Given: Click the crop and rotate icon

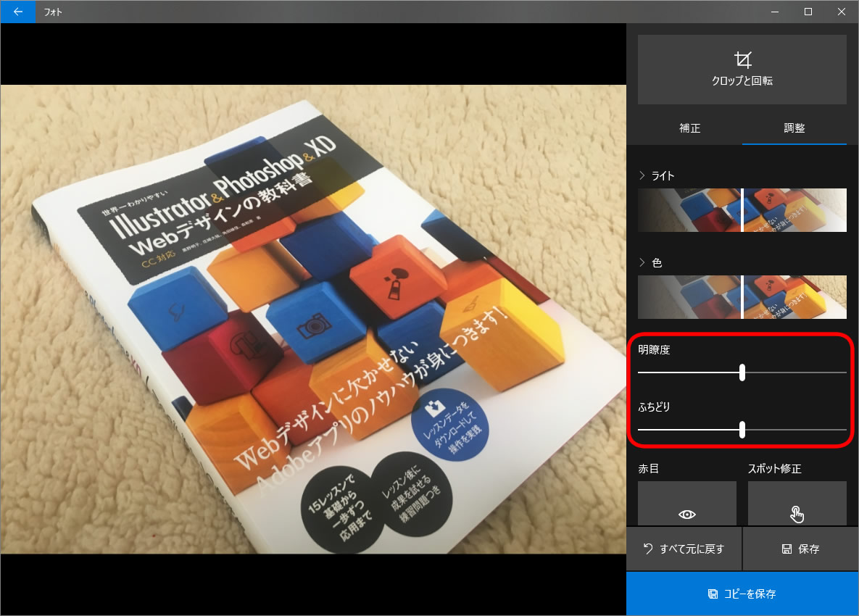Looking at the screenshot, I should pyautogui.click(x=742, y=59).
